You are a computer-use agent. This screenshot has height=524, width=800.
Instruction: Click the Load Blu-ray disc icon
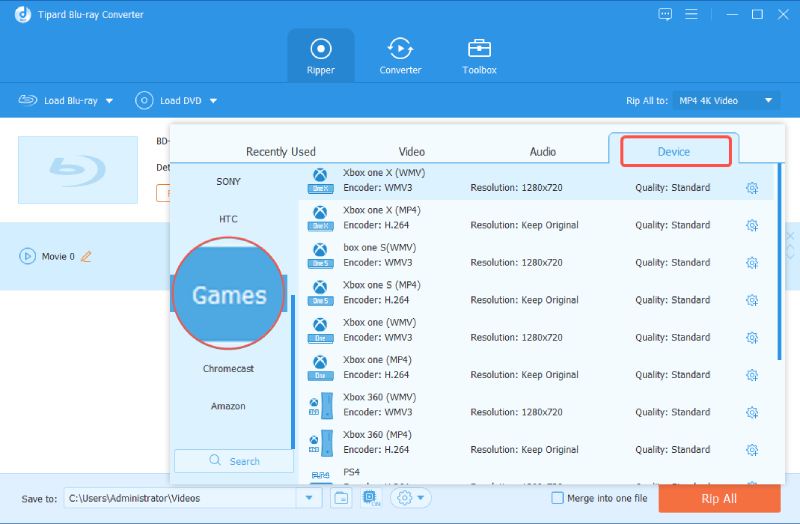(x=28, y=100)
